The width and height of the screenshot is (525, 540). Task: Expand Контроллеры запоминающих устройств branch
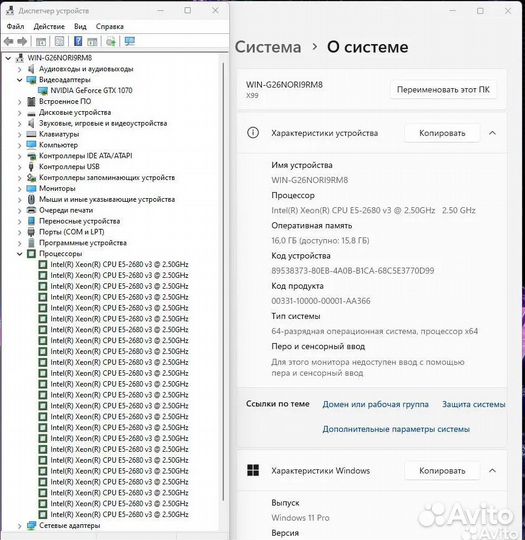pyautogui.click(x=20, y=178)
